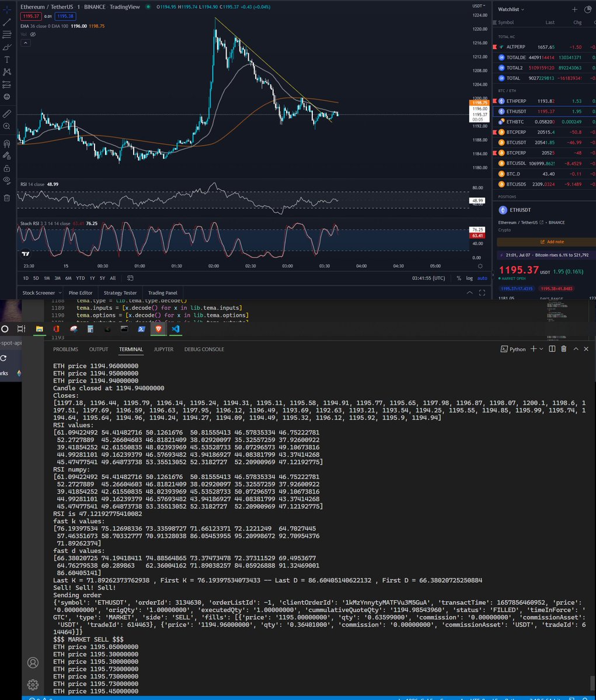Select the Trend Line drawing tool

coord(6,22)
